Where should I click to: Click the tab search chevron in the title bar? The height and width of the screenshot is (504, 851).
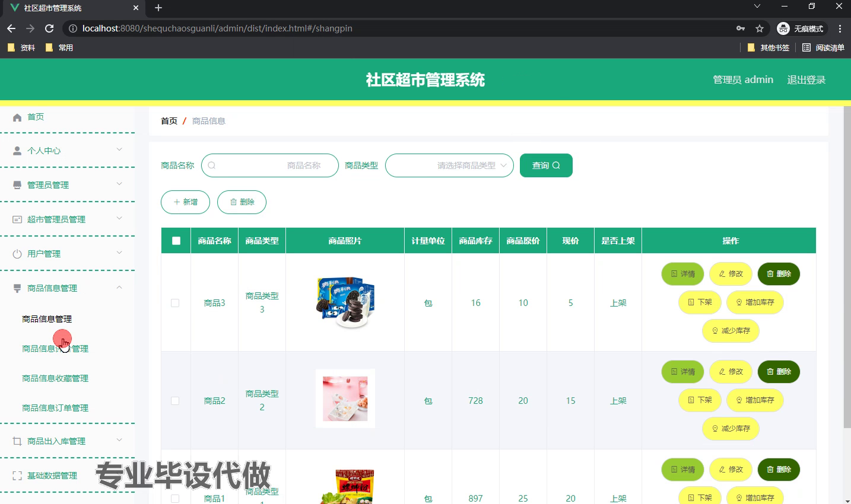pos(757,7)
